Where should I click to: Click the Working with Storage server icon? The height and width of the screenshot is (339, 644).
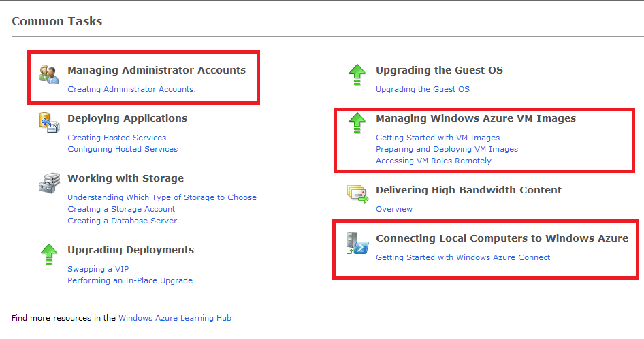tap(49, 183)
